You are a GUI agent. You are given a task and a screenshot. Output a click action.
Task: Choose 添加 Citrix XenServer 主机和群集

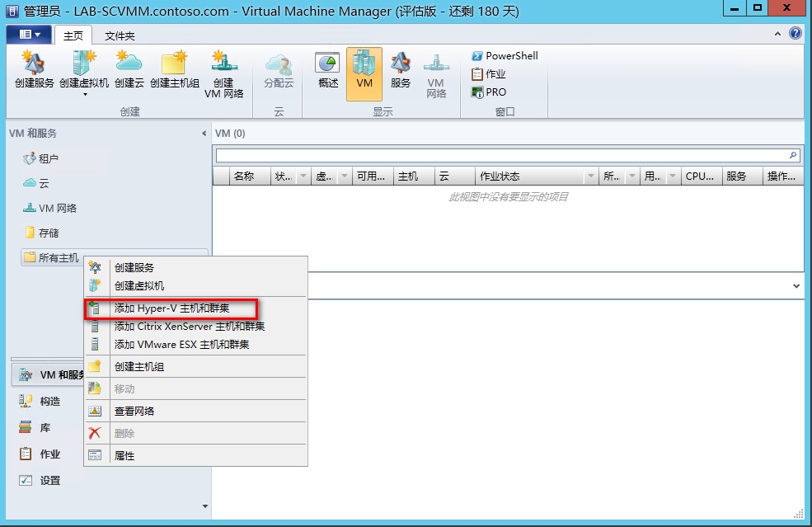(195, 326)
